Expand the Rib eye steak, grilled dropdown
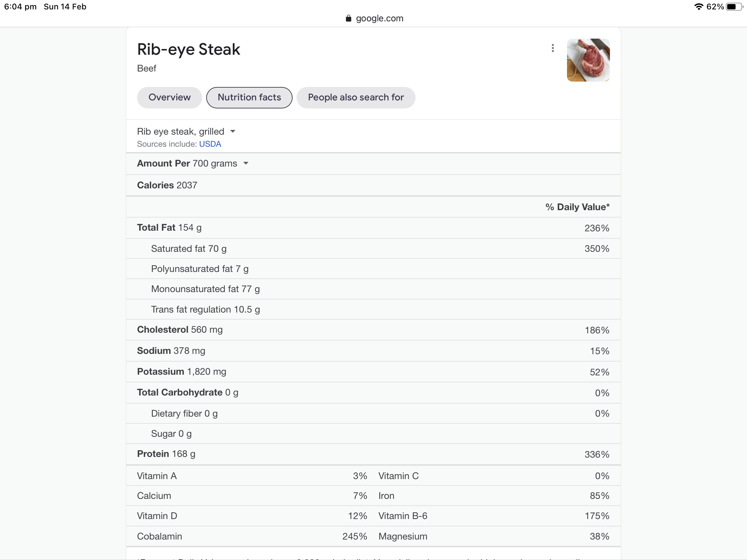Image resolution: width=747 pixels, height=560 pixels. pyautogui.click(x=186, y=131)
